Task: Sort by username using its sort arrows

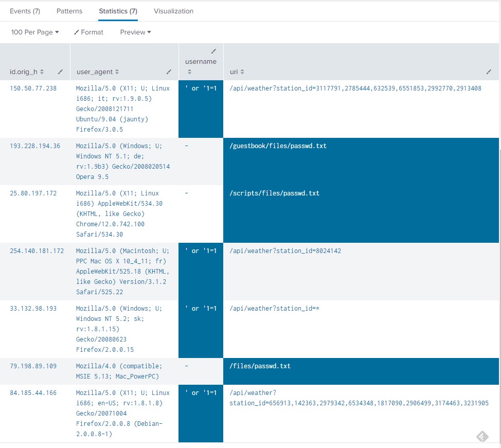Action: point(189,72)
